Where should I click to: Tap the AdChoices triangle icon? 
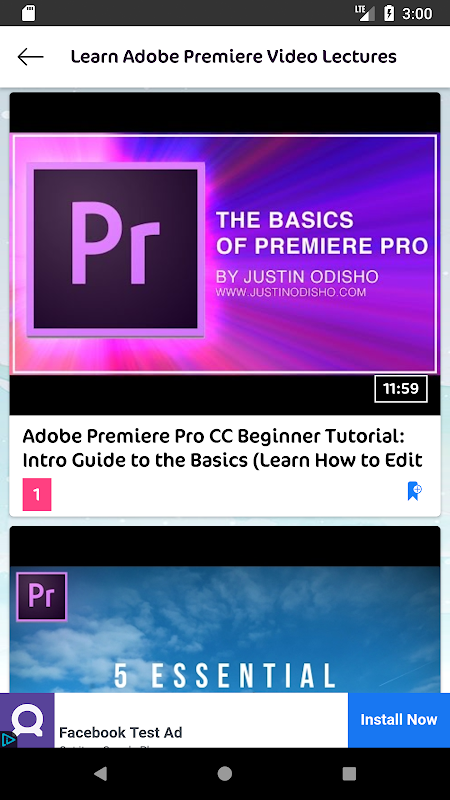[8, 739]
